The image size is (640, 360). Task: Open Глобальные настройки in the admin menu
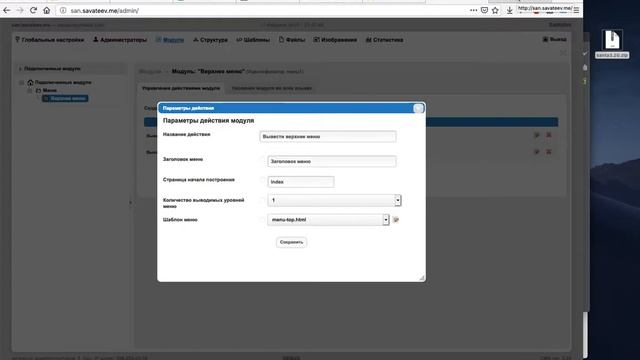49,40
